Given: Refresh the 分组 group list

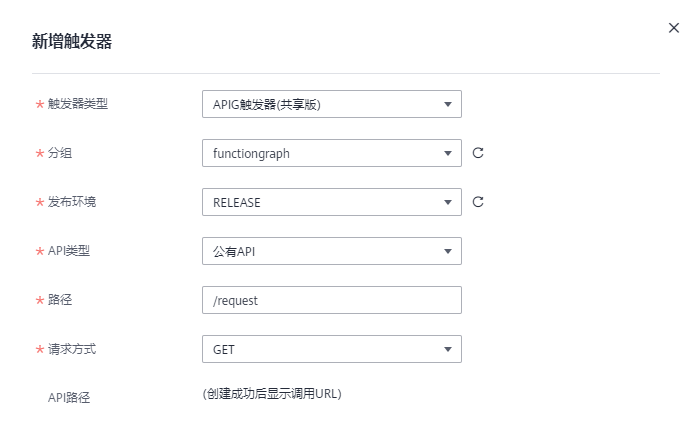Looking at the screenshot, I should click(478, 153).
